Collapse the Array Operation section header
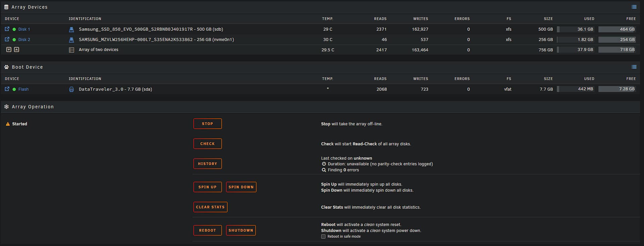This screenshot has width=644, height=246. pyautogui.click(x=33, y=107)
